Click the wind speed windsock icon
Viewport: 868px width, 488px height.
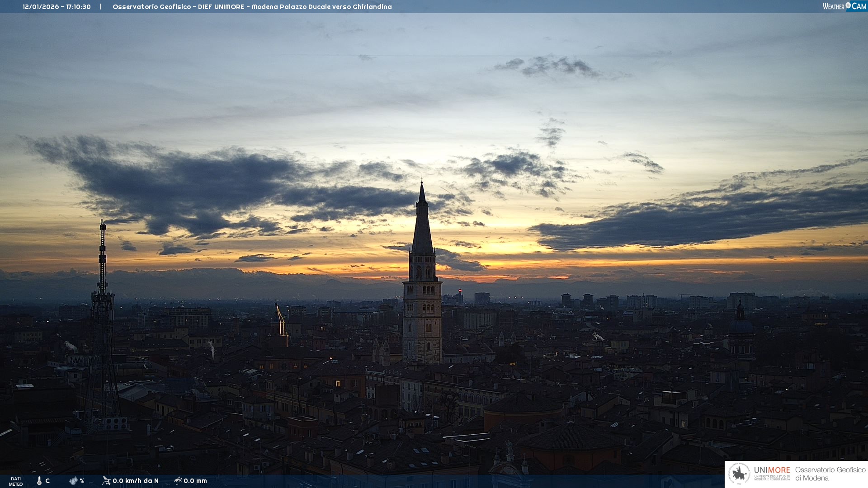[106, 481]
